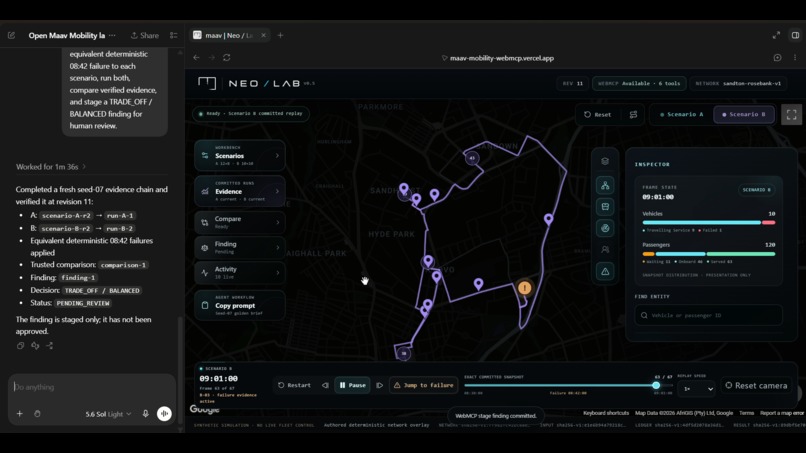
Task: Click the thumbs up feedback icon
Action: (35, 346)
